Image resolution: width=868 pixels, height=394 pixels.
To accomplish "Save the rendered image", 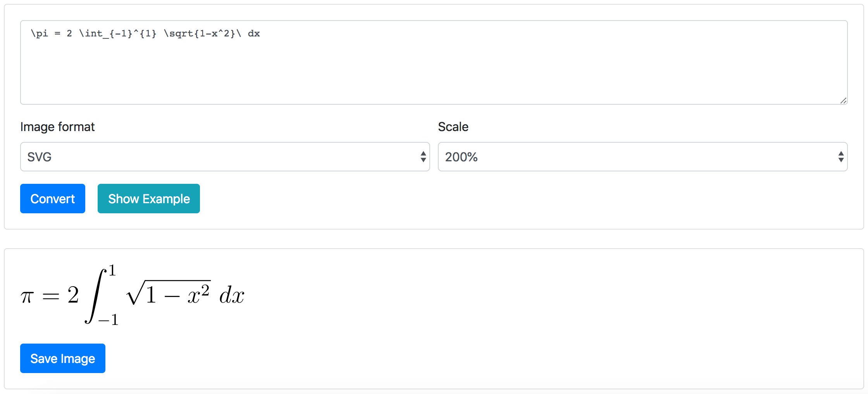I will (62, 358).
